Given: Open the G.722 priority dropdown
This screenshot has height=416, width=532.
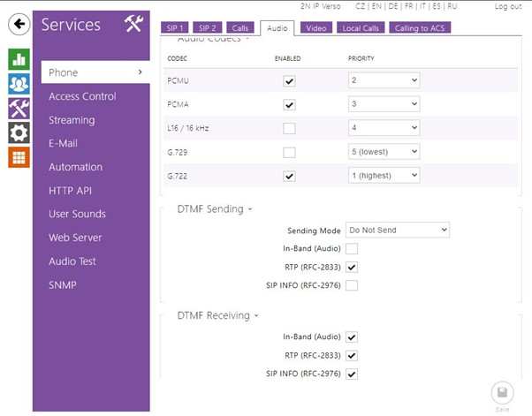Looking at the screenshot, I should pyautogui.click(x=383, y=176).
